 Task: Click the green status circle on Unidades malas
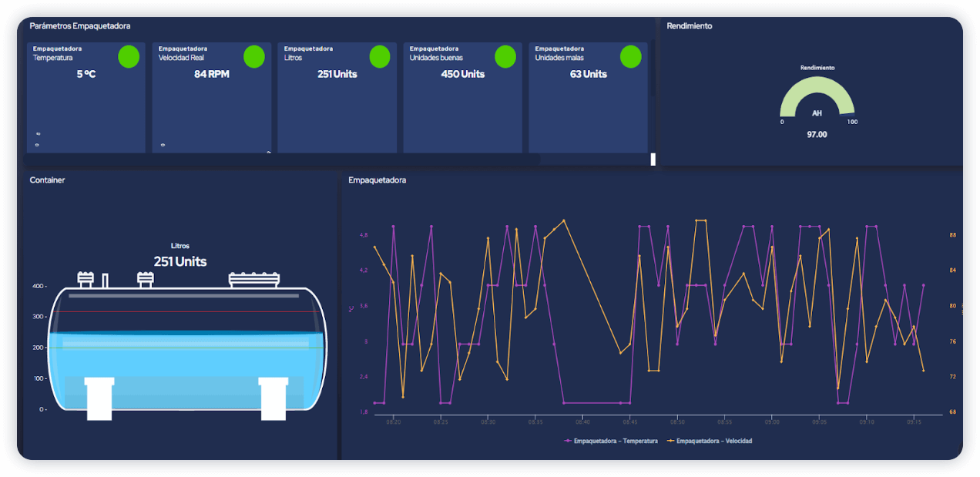coord(631,56)
